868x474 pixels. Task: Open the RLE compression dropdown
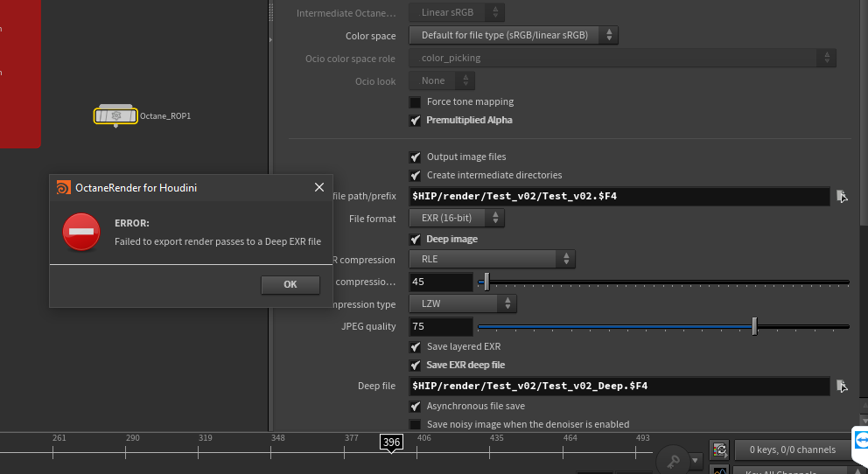pos(493,259)
